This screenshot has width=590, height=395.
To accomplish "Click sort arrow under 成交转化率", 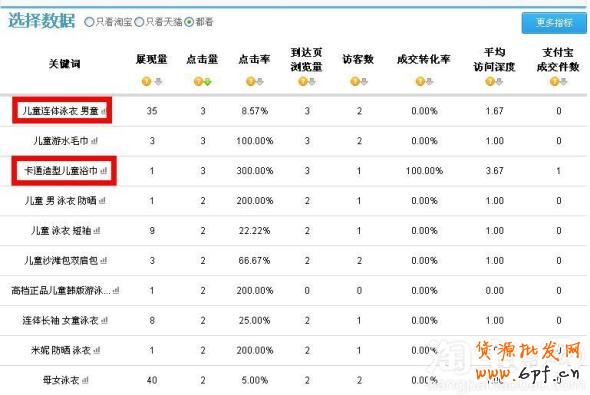I will pyautogui.click(x=429, y=82).
